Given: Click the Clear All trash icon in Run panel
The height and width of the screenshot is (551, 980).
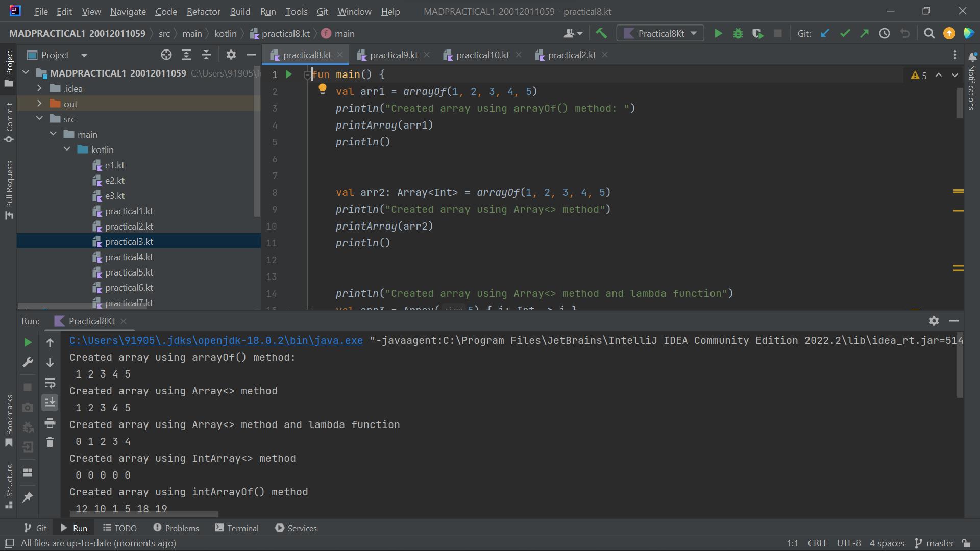Looking at the screenshot, I should pos(50,442).
